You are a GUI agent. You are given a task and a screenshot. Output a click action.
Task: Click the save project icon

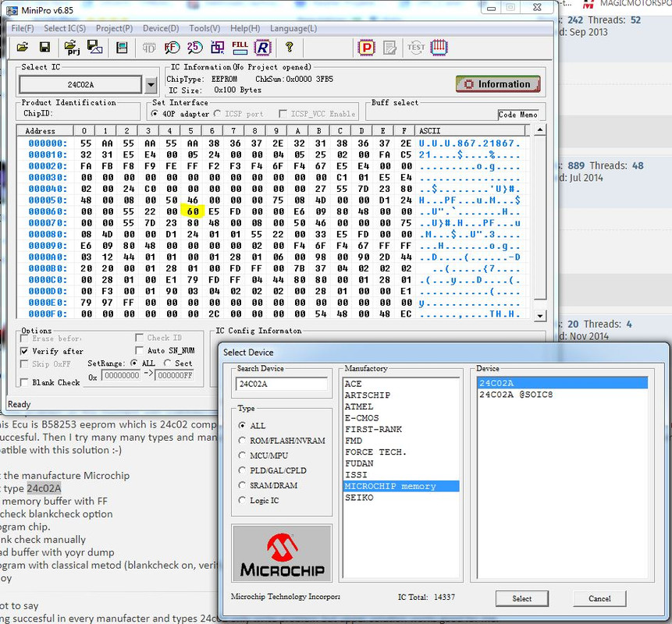pos(94,47)
